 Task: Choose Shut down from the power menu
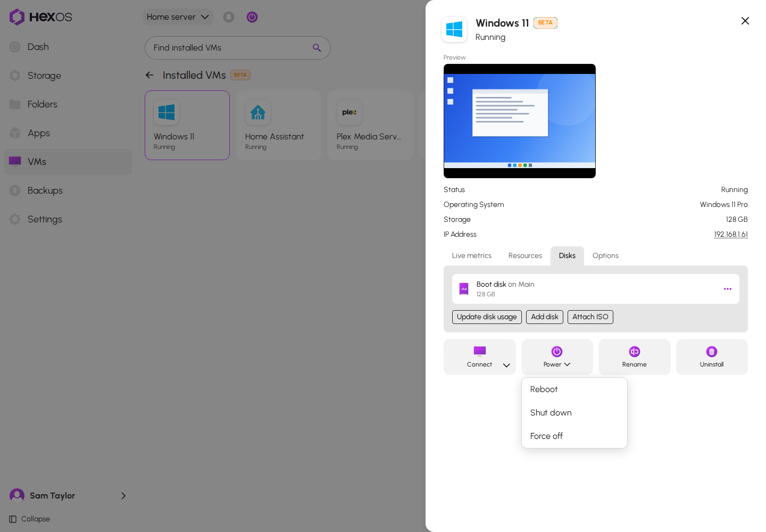click(574, 413)
